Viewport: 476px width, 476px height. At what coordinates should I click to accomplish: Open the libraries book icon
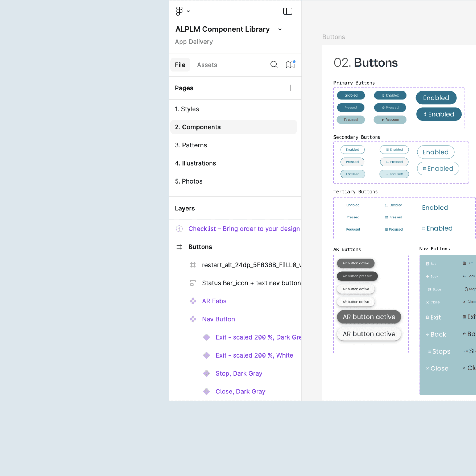point(290,65)
